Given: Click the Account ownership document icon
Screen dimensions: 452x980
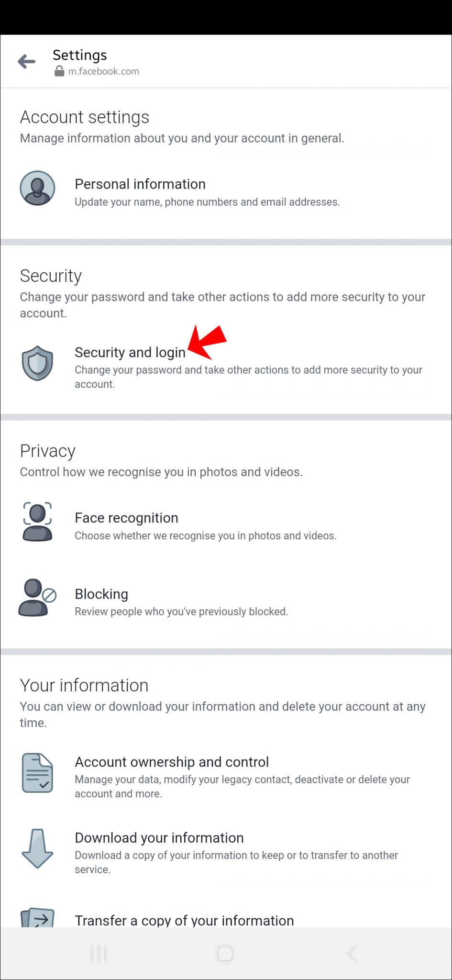Looking at the screenshot, I should (x=37, y=773).
